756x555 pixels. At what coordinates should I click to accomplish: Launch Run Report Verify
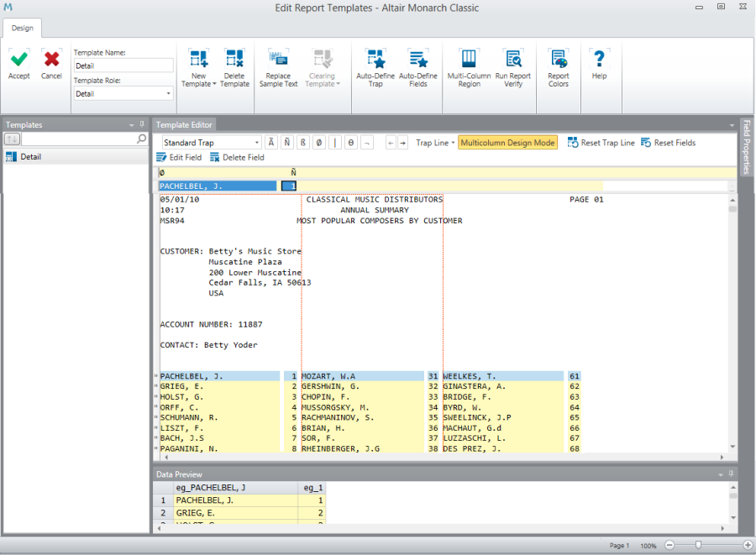512,60
